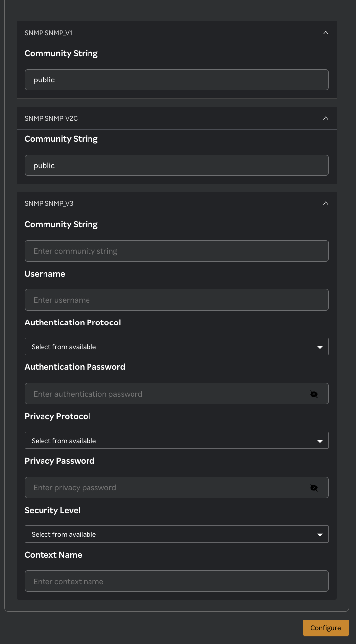The height and width of the screenshot is (644, 356).
Task: Select the SNMP SNMP_V2C section header
Action: (x=177, y=118)
